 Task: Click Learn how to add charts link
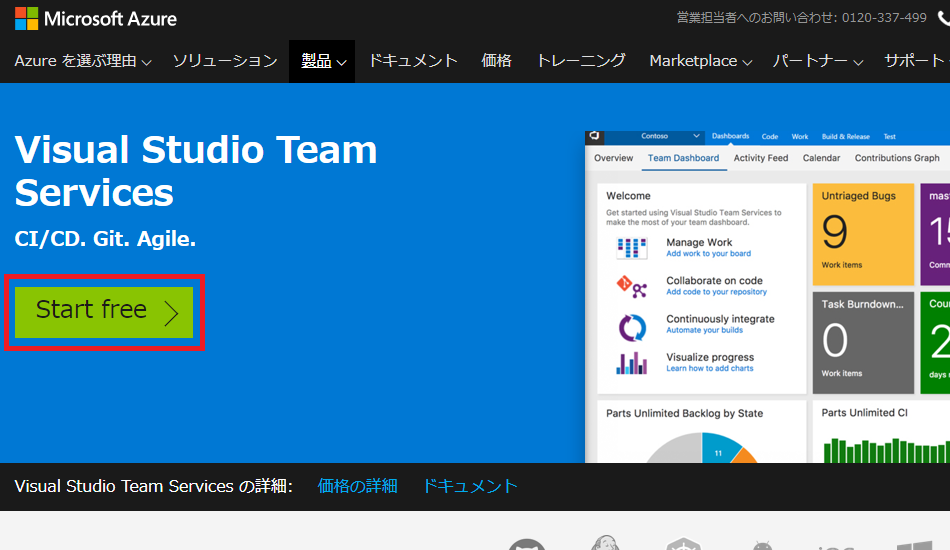[709, 368]
